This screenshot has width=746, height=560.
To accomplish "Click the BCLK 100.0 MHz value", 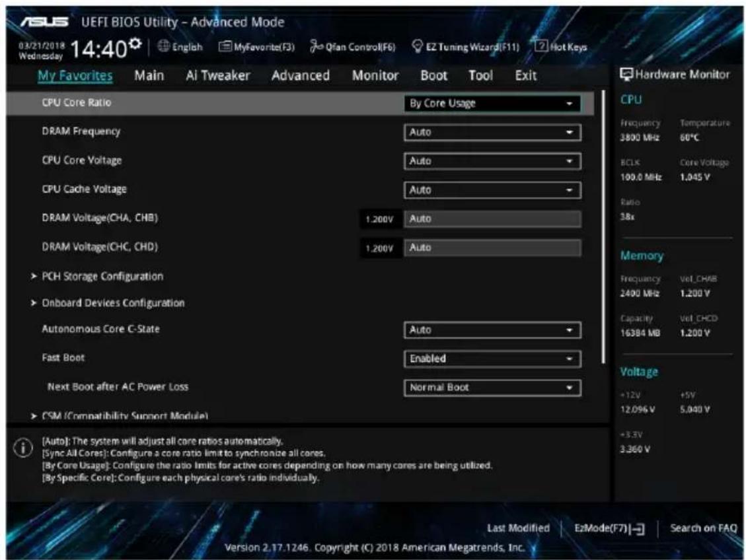I will [x=641, y=178].
